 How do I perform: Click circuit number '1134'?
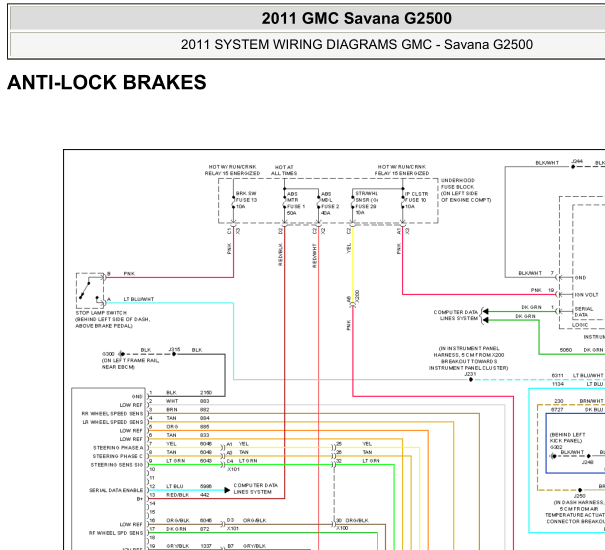pos(558,384)
